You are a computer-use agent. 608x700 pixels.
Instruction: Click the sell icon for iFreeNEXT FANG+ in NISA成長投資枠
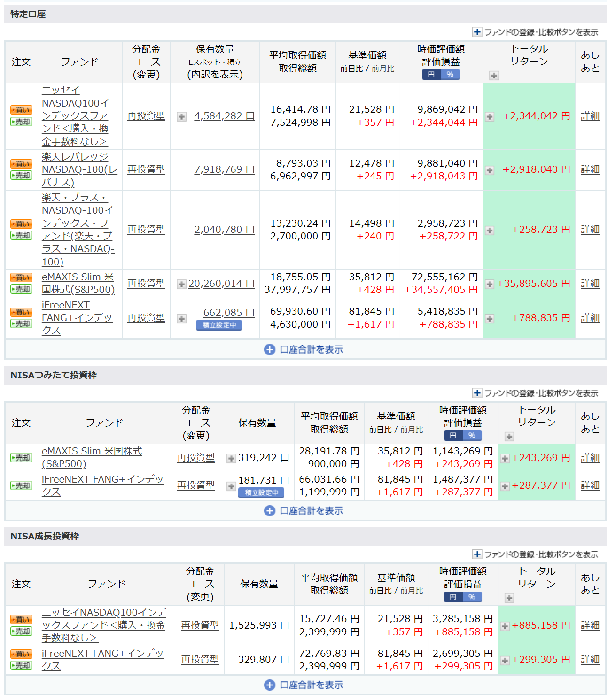tap(21, 665)
